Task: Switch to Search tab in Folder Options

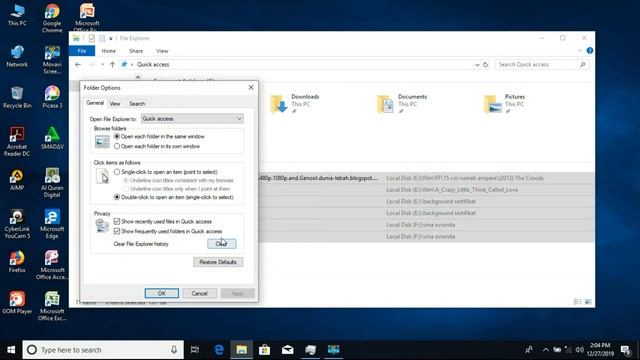Action: tap(137, 104)
